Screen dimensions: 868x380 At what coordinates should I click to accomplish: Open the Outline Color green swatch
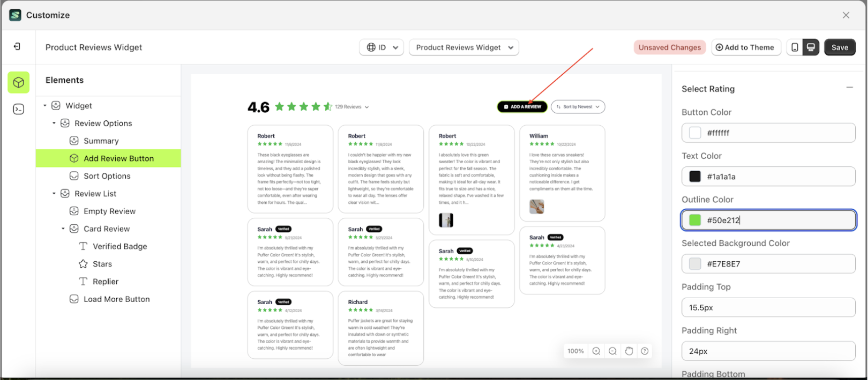point(695,220)
